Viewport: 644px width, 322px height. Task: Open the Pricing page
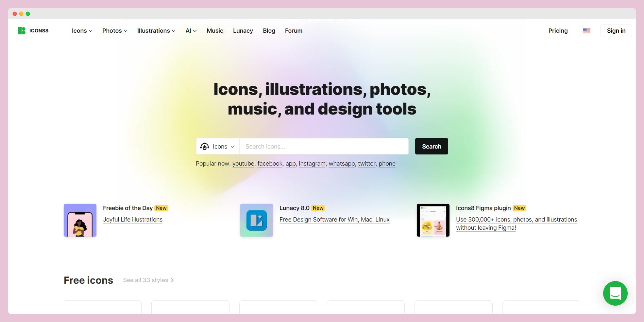point(558,31)
